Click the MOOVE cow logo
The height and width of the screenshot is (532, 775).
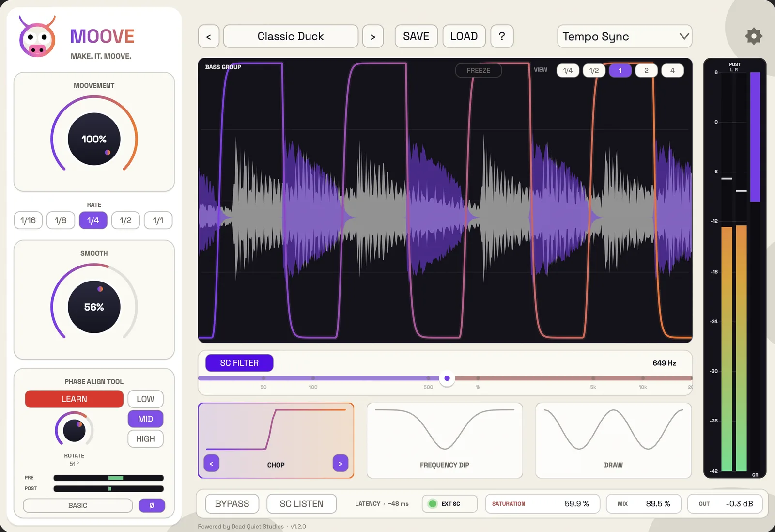37,37
